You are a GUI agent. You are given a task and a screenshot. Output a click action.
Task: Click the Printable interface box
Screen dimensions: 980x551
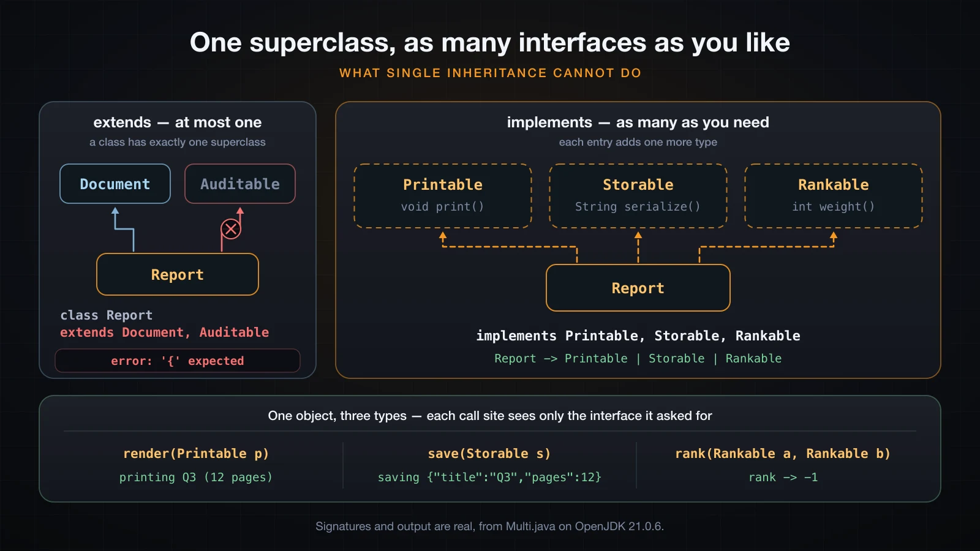(x=443, y=196)
